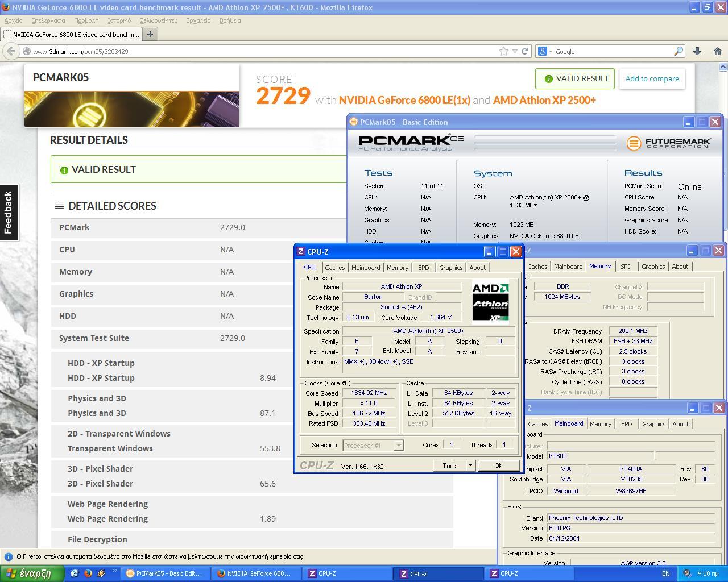Open the Βοήθεια menu

(x=230, y=20)
